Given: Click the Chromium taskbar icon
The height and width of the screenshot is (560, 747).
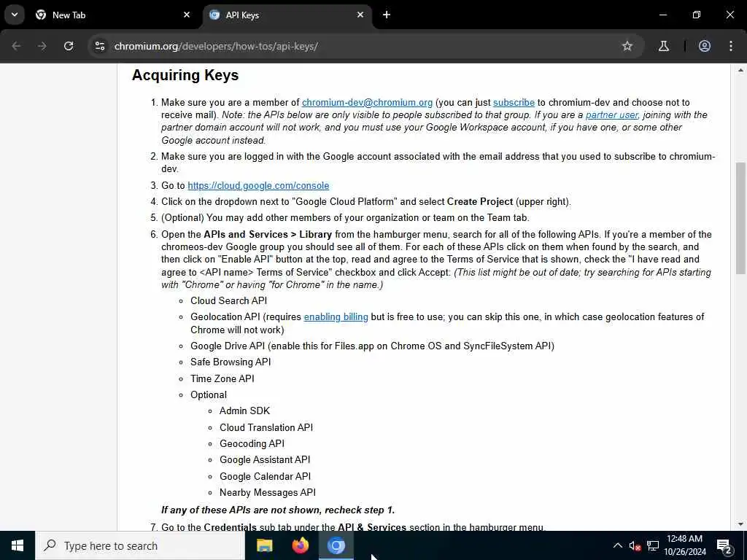Looking at the screenshot, I should coord(336,545).
